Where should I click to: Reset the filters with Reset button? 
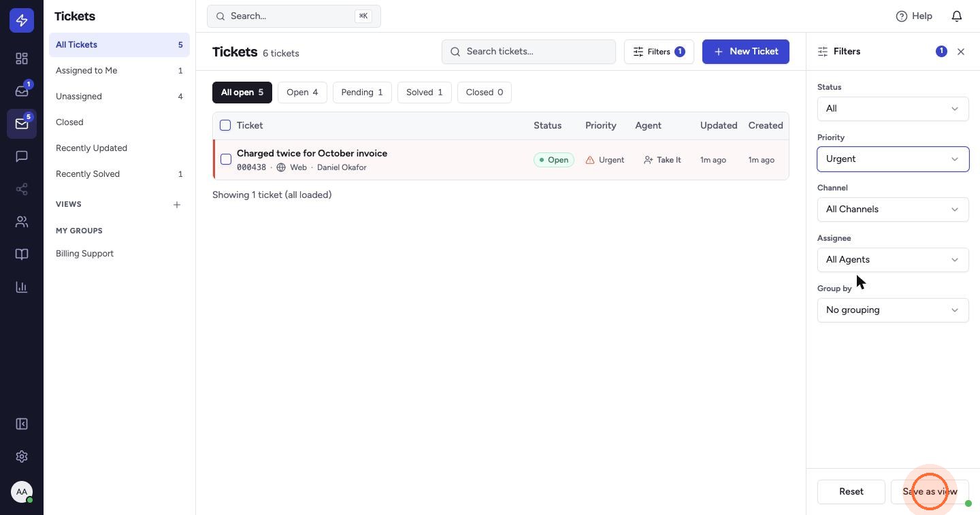point(851,492)
